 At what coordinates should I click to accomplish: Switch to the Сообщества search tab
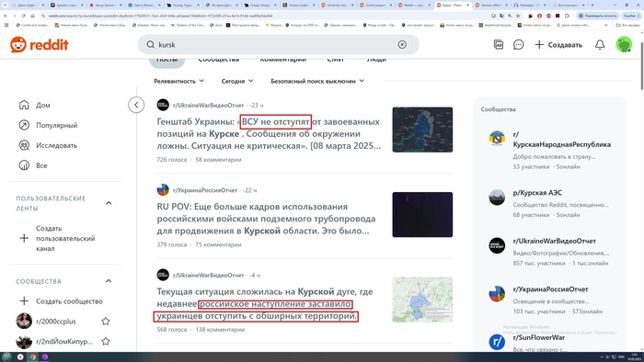pyautogui.click(x=219, y=61)
